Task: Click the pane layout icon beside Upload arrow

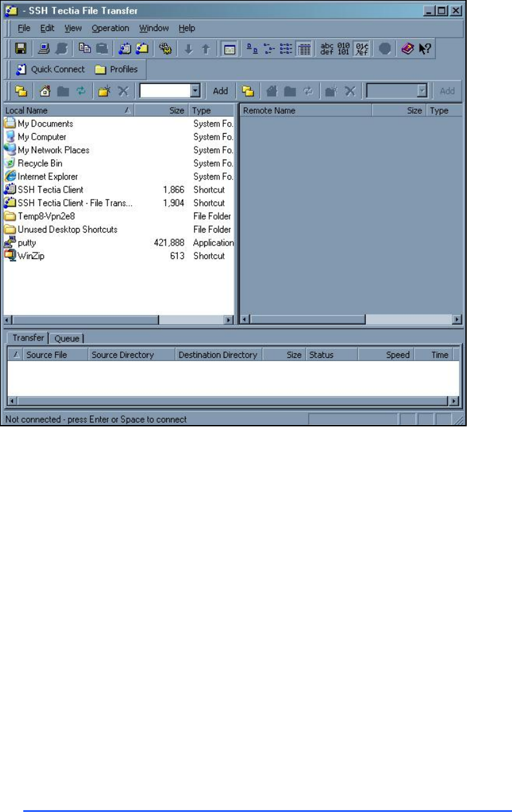Action: [x=228, y=48]
